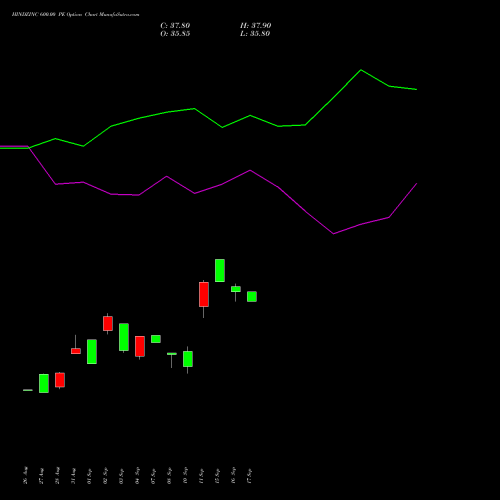Click the 31 Aug date label
Viewport: 500px width, 500px height.
(74, 475)
